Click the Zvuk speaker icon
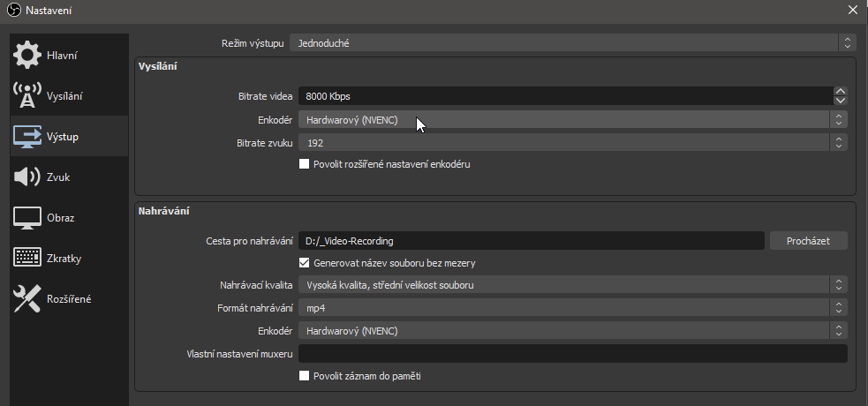868x406 pixels. pyautogui.click(x=27, y=177)
